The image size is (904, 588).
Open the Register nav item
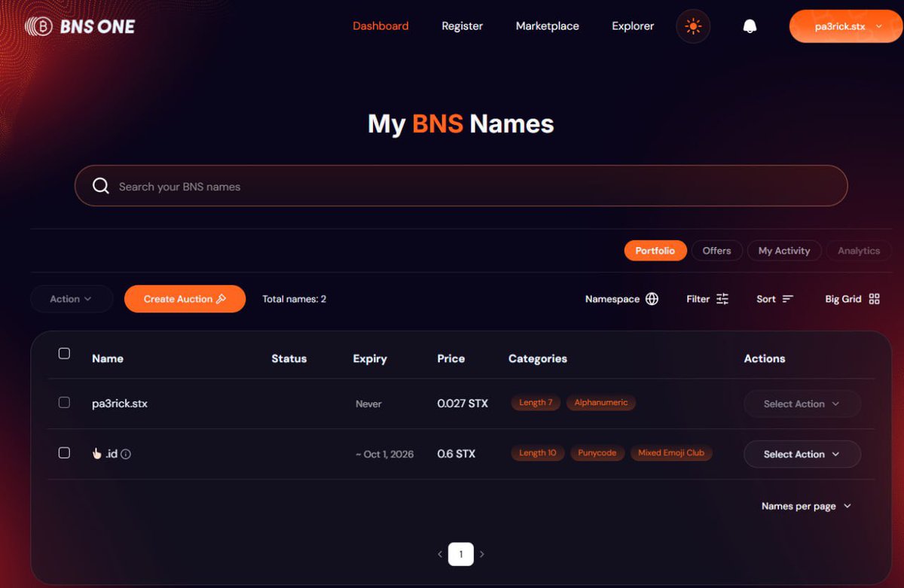point(462,26)
